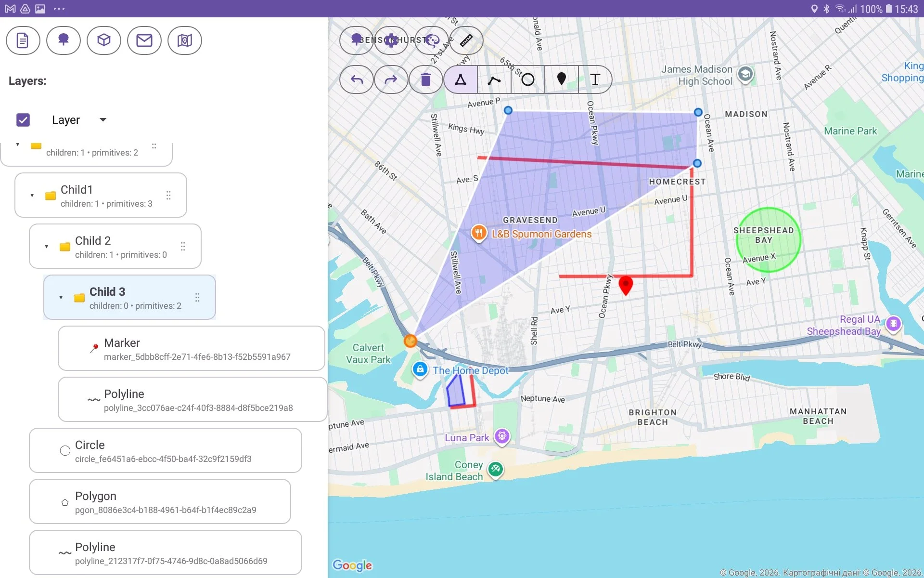The height and width of the screenshot is (578, 924).
Task: Undo the last map edit
Action: [x=357, y=79]
